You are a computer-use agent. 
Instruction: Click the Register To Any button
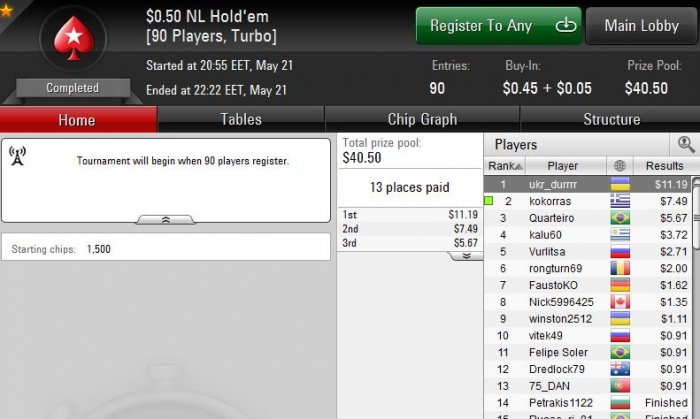tap(499, 25)
